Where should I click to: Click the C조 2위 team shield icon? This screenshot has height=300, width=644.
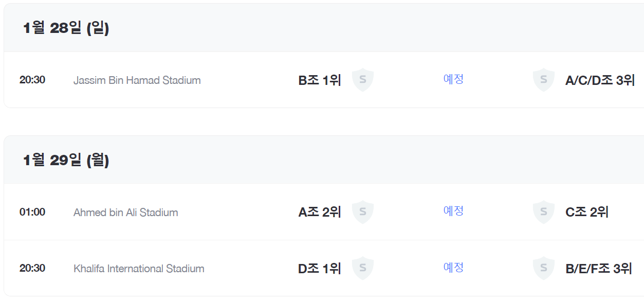click(543, 212)
